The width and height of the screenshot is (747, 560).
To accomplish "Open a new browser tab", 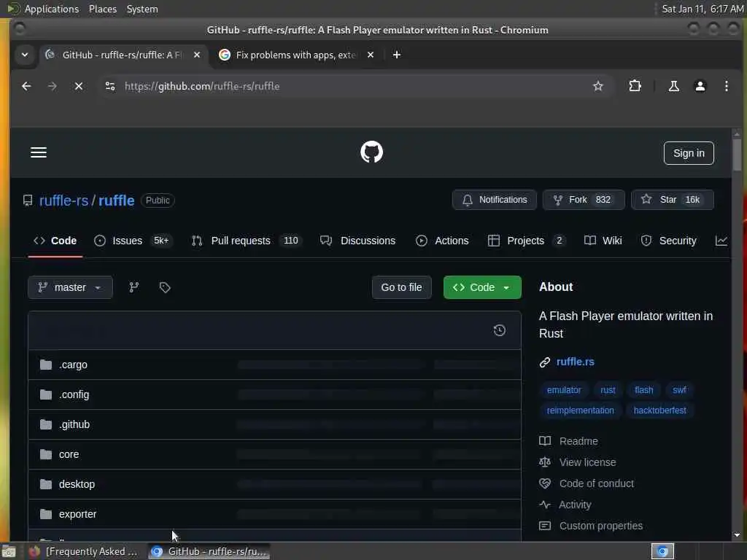I will tap(396, 55).
